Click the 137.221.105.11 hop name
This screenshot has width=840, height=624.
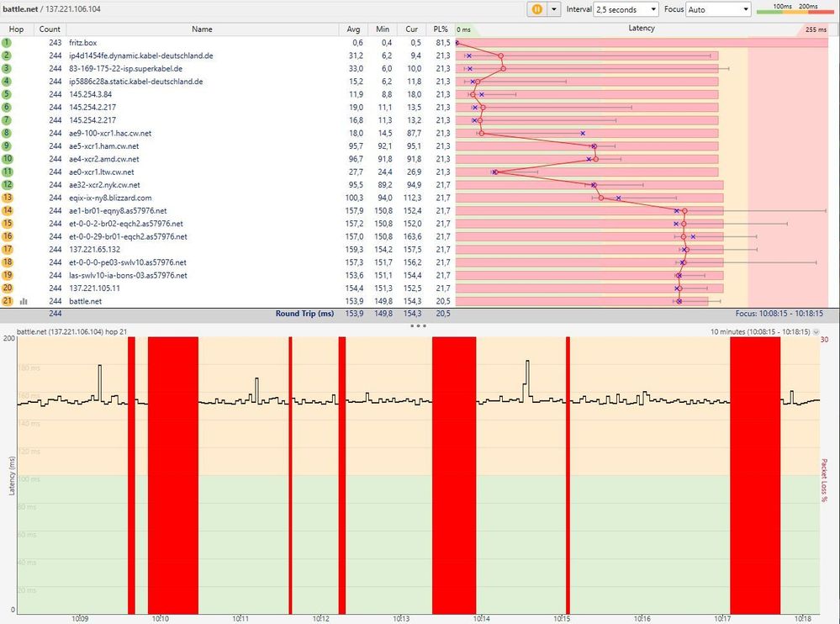coord(94,288)
